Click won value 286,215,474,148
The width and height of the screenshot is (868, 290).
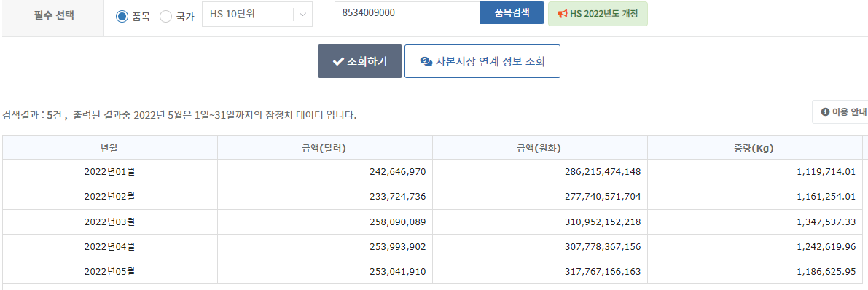tap(603, 172)
